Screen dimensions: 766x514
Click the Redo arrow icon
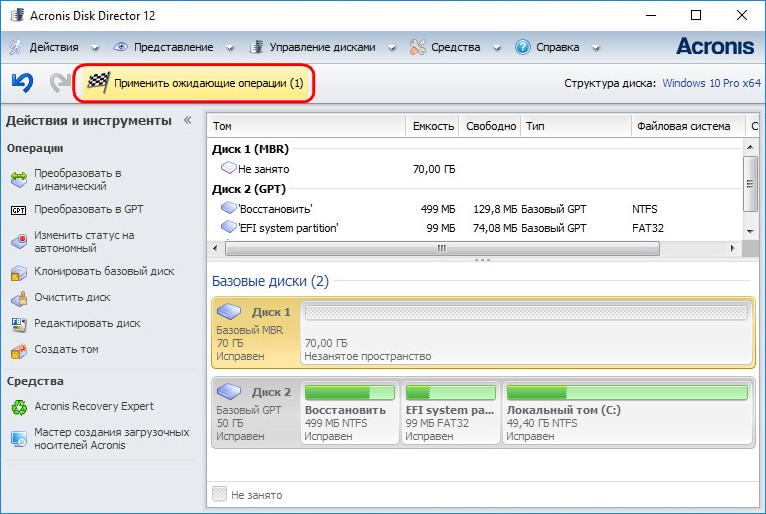pyautogui.click(x=60, y=83)
